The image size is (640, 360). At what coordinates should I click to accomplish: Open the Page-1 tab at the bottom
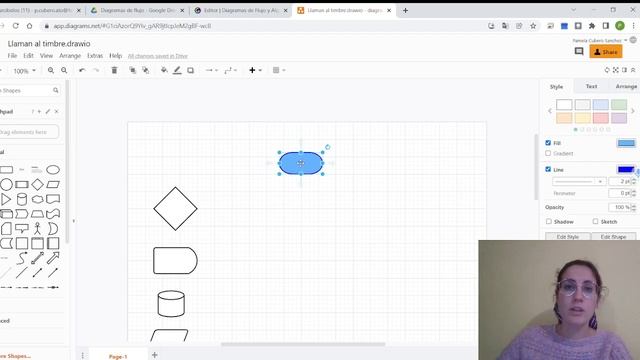click(118, 356)
